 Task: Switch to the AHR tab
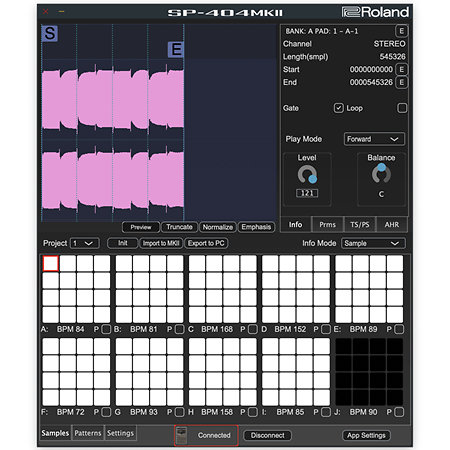tap(392, 225)
